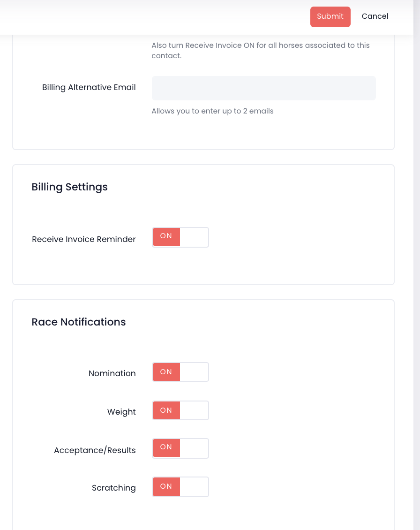Toggle Acceptance/Results notifications
Image resolution: width=420 pixels, height=530 pixels.
(180, 448)
